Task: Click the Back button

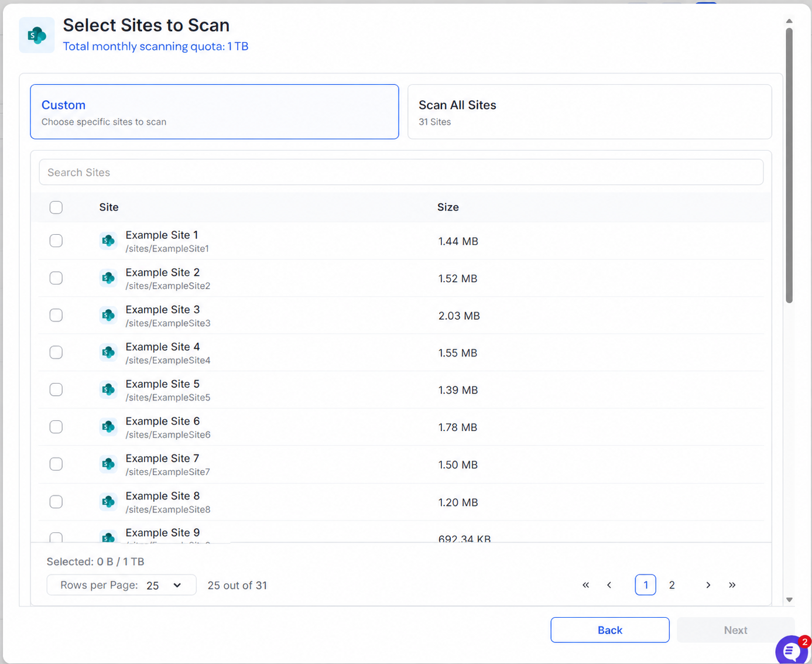Action: [610, 630]
